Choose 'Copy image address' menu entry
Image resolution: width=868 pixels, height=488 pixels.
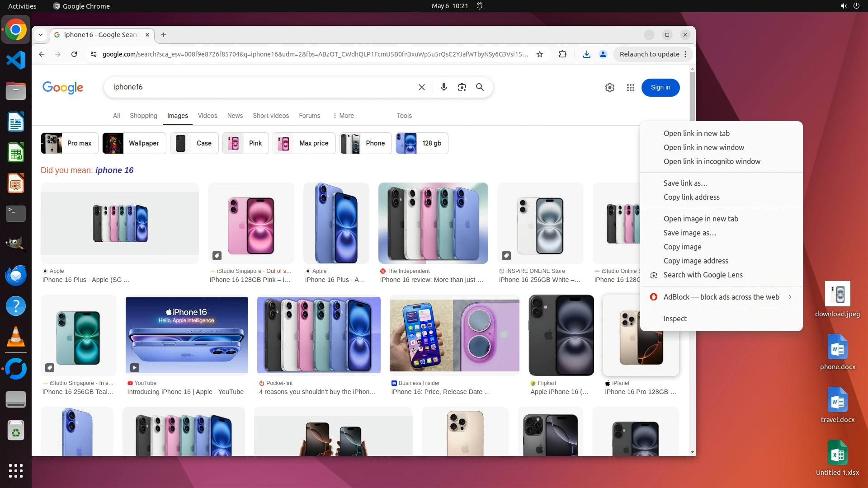click(x=695, y=261)
